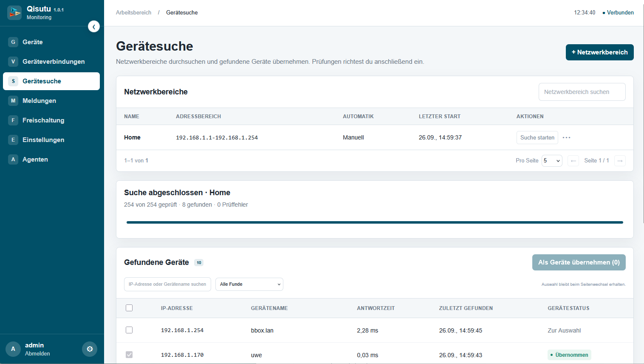Click the A icon beside Agenten
The height and width of the screenshot is (364, 644).
13,159
